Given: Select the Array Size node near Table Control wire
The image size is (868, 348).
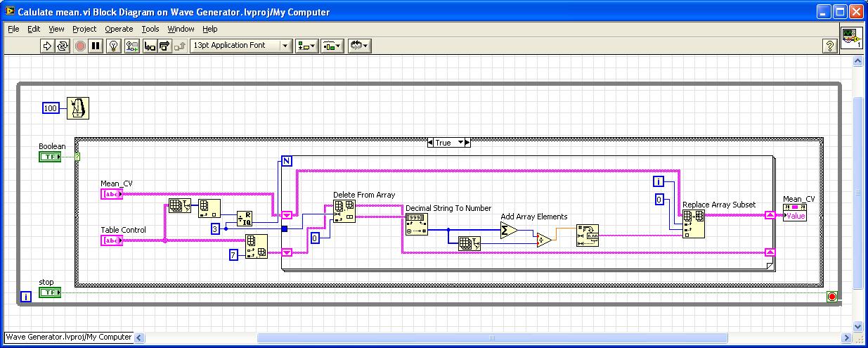Looking at the screenshot, I should click(x=180, y=206).
